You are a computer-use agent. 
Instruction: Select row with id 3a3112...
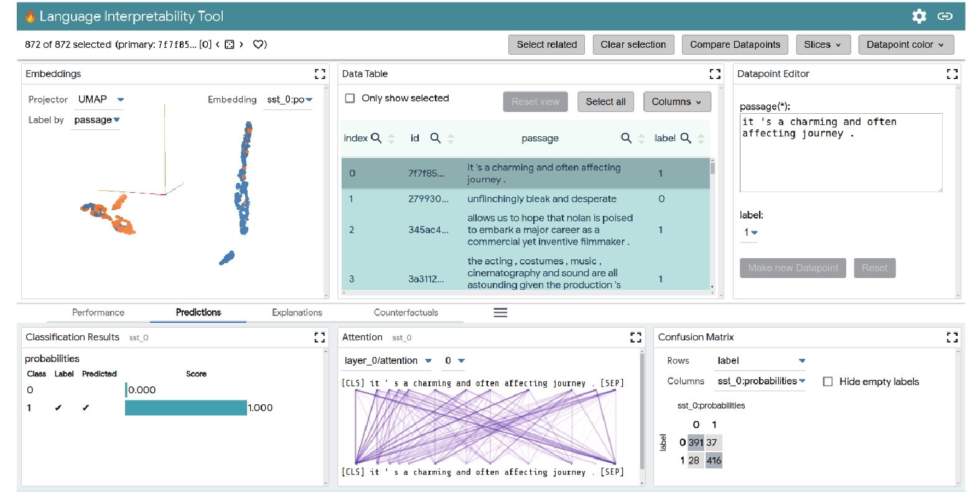click(525, 272)
